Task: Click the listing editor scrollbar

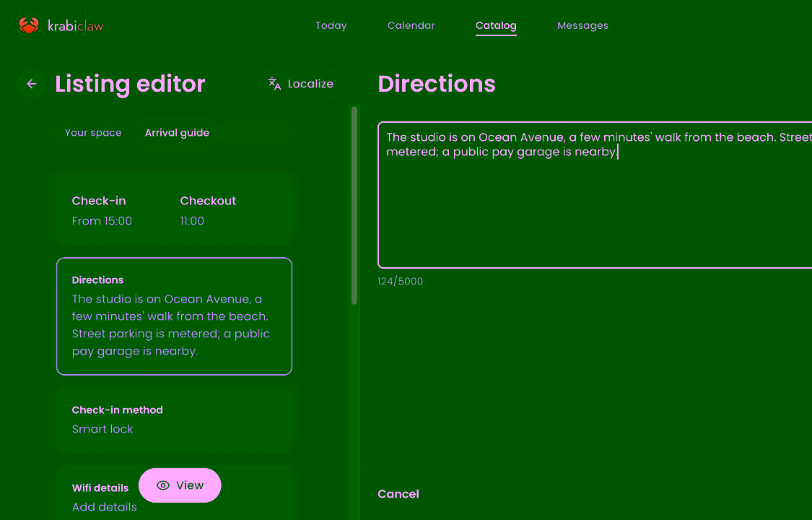Action: coord(354,205)
